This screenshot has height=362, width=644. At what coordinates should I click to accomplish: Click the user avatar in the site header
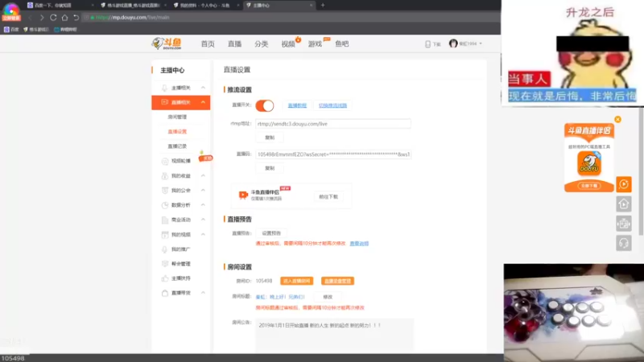pos(453,43)
